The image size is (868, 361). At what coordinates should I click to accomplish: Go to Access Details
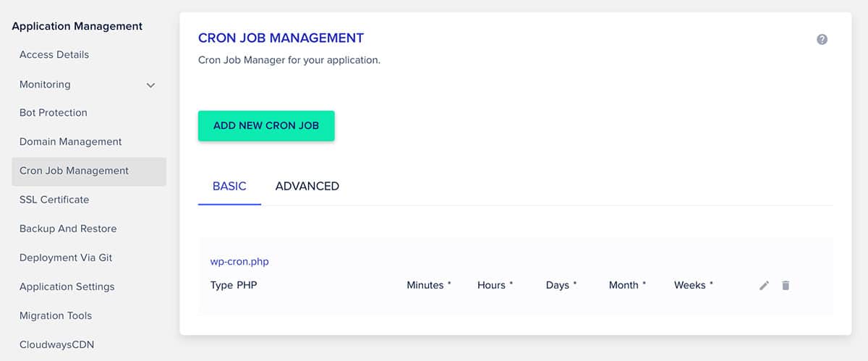click(x=54, y=54)
